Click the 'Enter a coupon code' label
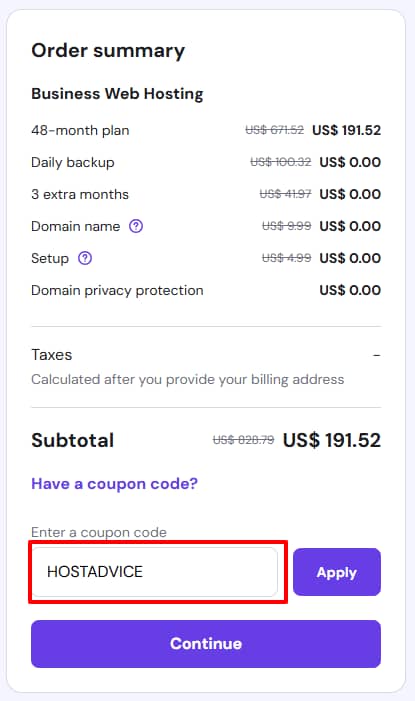Screen dimensions: 415x701 pos(99,532)
